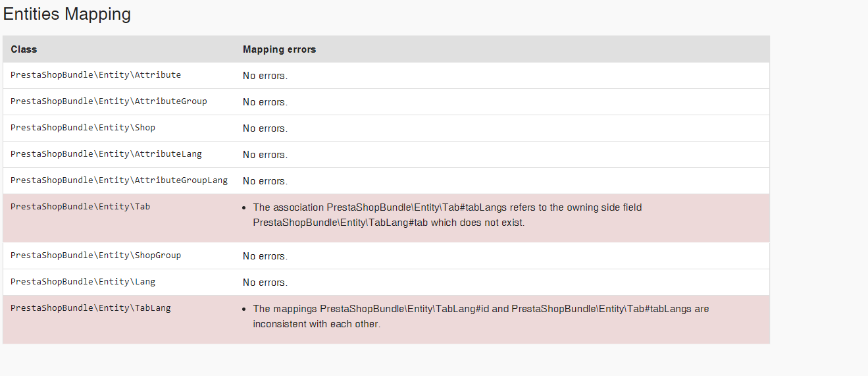Select the PrestaShopBundle\Entity\Shop class entry
The image size is (868, 376).
(83, 128)
